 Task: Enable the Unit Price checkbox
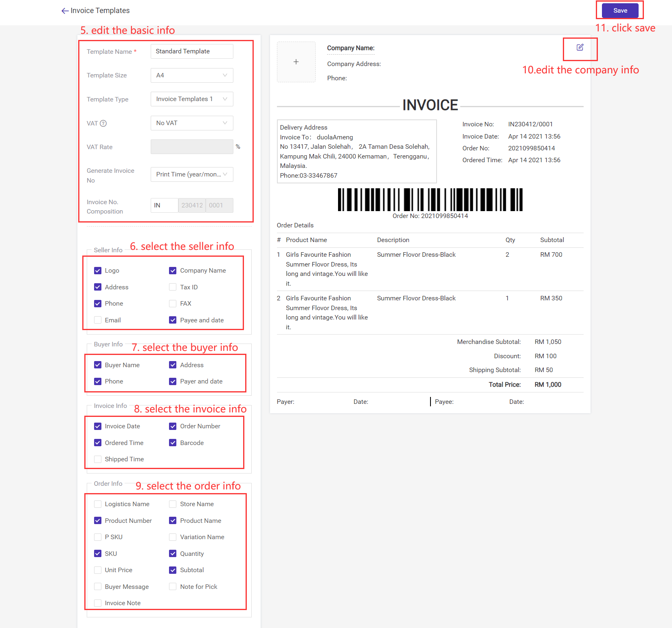point(98,570)
